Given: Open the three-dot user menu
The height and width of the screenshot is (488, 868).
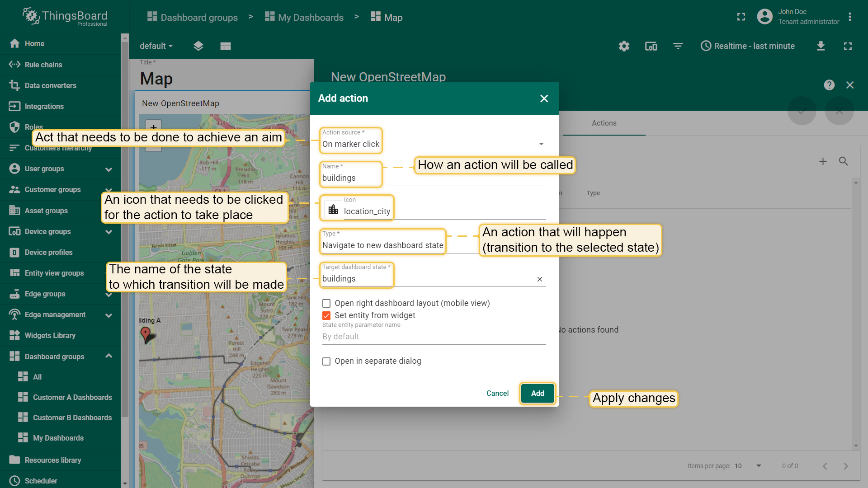Looking at the screenshot, I should [x=850, y=17].
